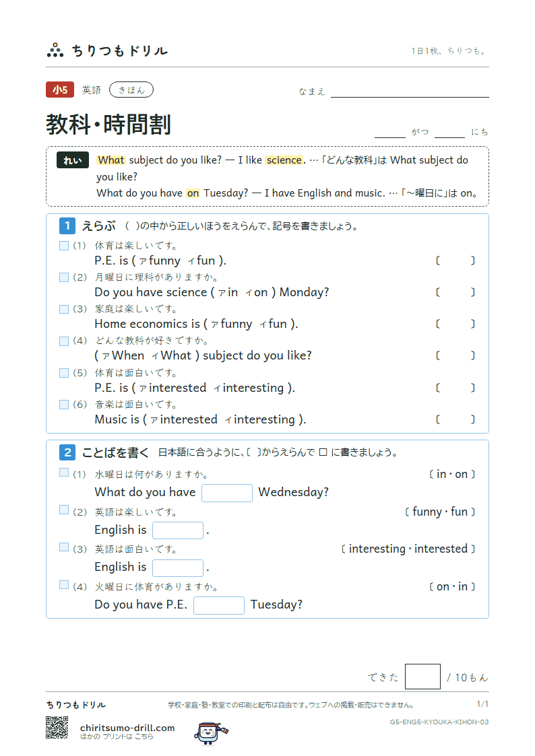Screen dimensions: 535x756
Task: Check box for question (4) どんな教科が好きですか
Action: pyautogui.click(x=64, y=341)
